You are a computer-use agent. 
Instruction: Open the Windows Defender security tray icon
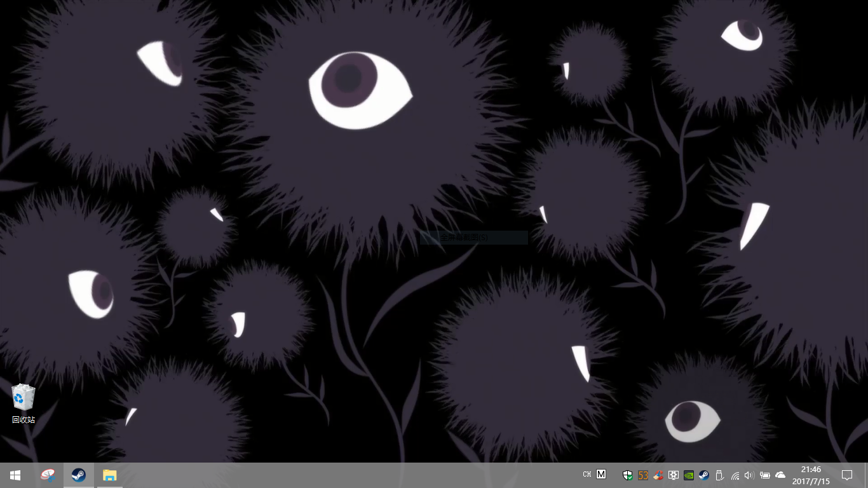pos(628,475)
